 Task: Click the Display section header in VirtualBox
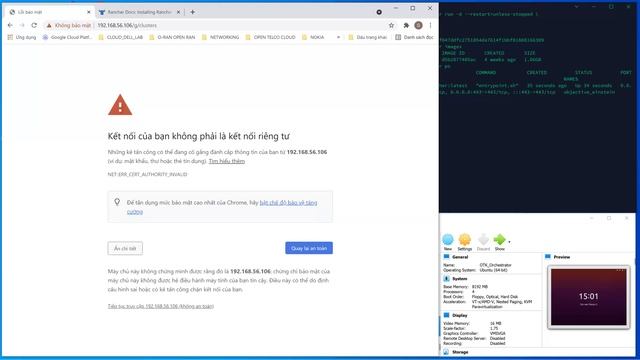click(x=460, y=316)
